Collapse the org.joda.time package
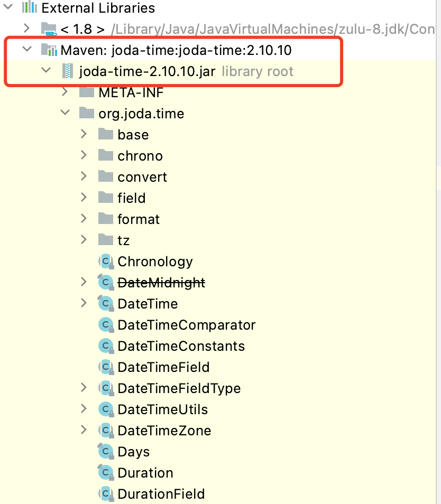Image resolution: width=441 pixels, height=504 pixels. (65, 113)
